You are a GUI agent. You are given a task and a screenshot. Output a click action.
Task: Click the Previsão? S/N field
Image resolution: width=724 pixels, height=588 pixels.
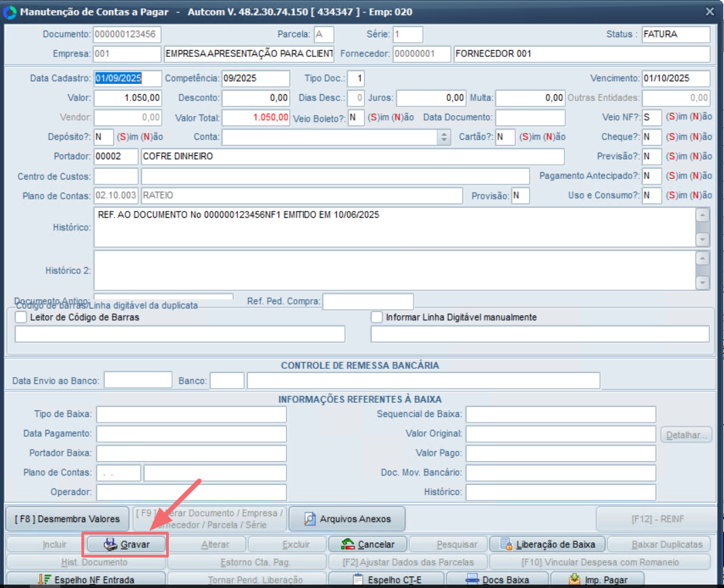652,157
